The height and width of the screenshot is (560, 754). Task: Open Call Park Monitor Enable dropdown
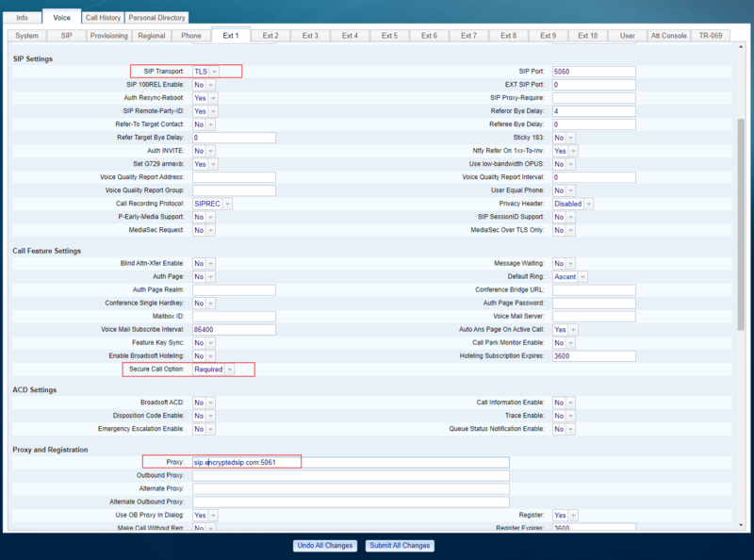(x=564, y=343)
